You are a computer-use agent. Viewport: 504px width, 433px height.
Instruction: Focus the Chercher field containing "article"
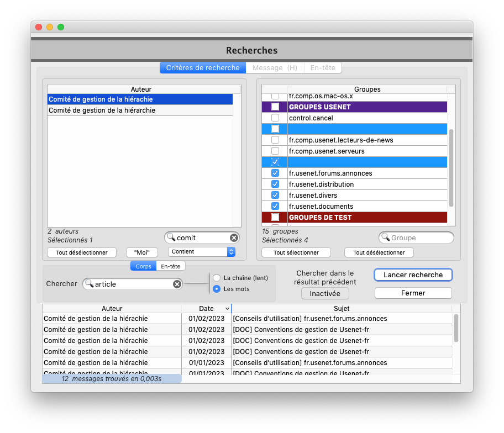point(133,284)
